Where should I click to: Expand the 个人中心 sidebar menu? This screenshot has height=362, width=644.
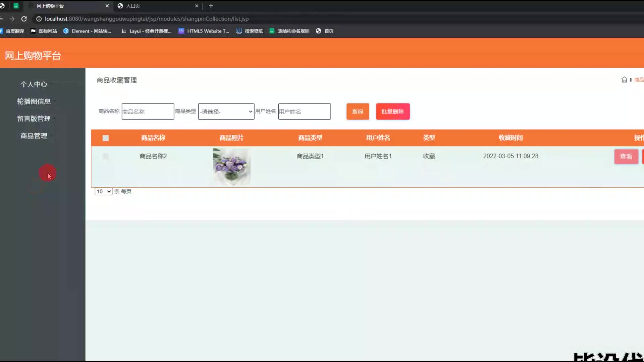coord(34,84)
